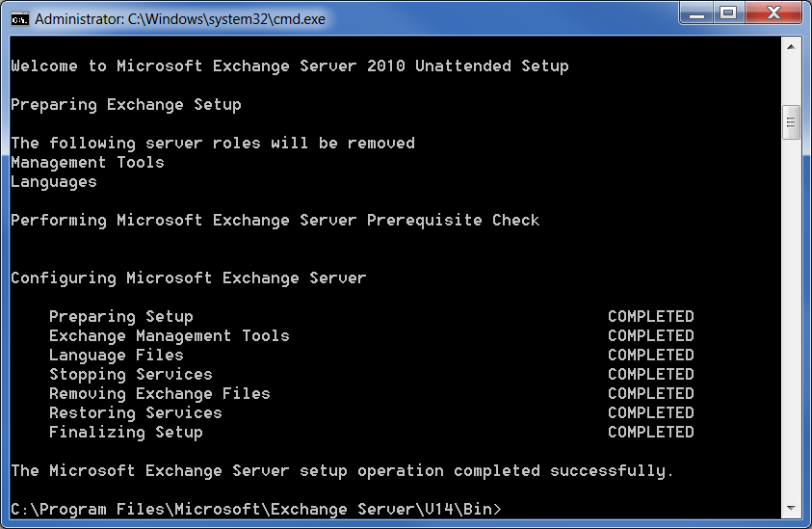Screen dimensions: 812x529
Task: Click COMPLETED status for Language Files
Action: tap(651, 355)
